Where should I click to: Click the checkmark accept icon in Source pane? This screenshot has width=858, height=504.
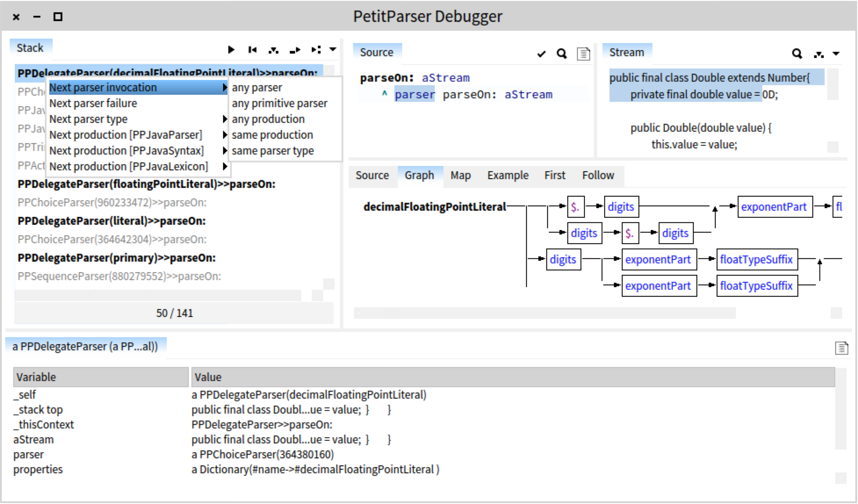click(541, 54)
